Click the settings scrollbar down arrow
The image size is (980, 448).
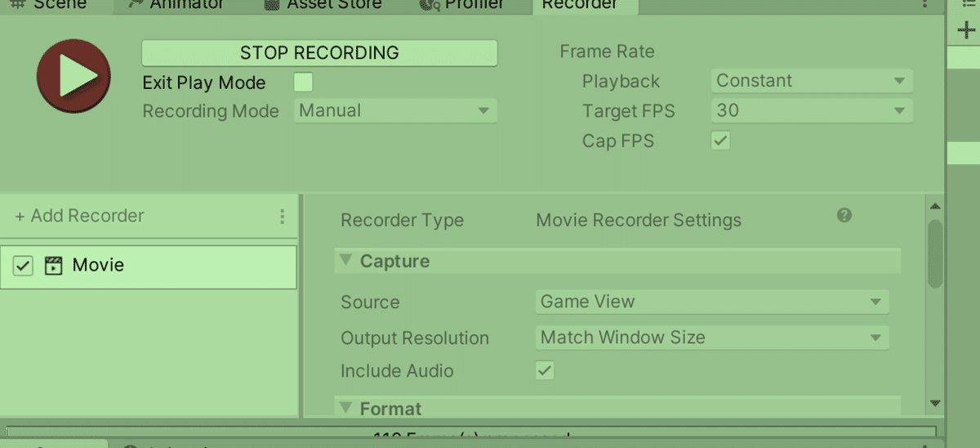tap(935, 403)
